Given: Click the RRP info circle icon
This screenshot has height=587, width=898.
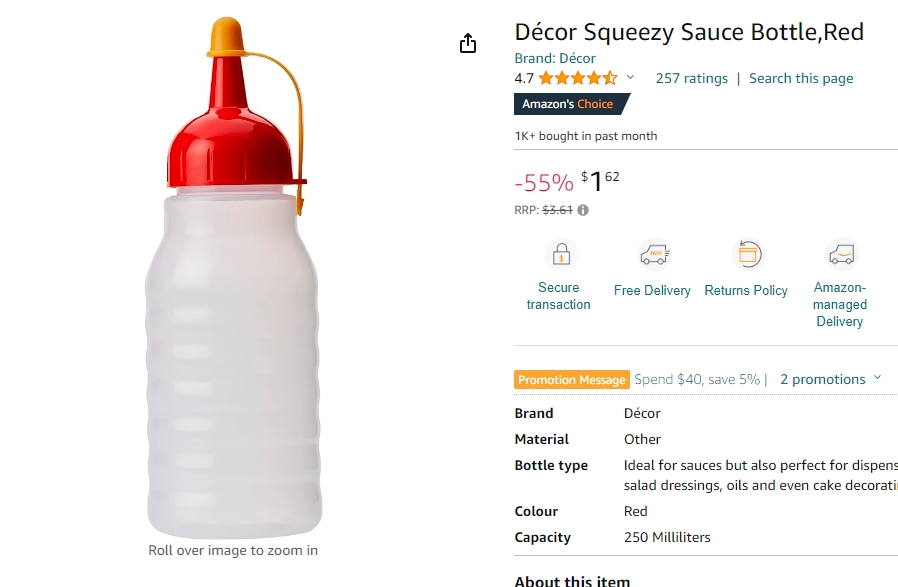Looking at the screenshot, I should (583, 210).
